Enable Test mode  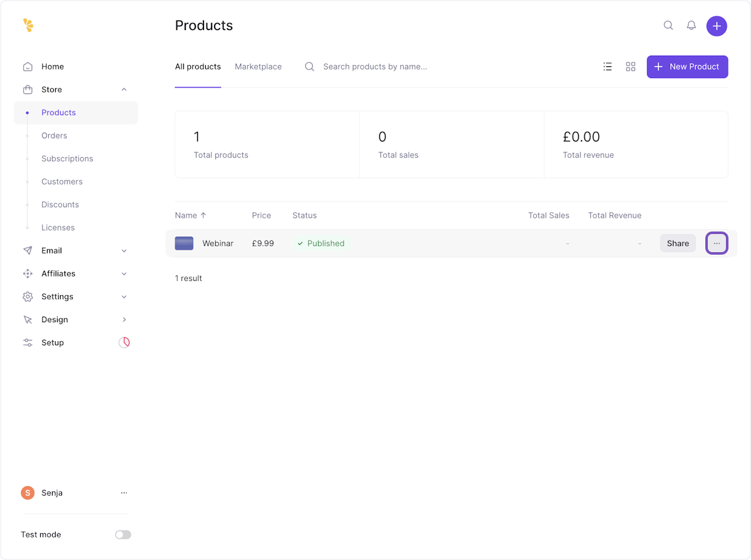(x=123, y=534)
